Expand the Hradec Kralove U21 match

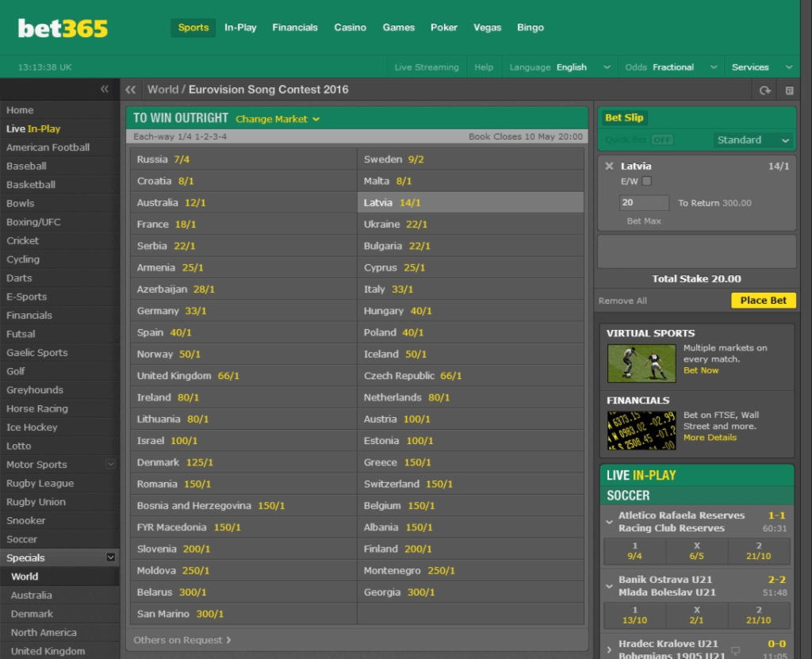pos(610,649)
